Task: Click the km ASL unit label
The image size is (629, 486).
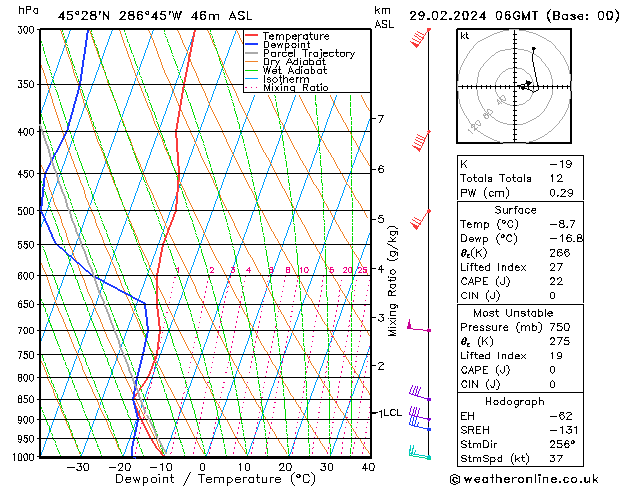Action: point(384,17)
